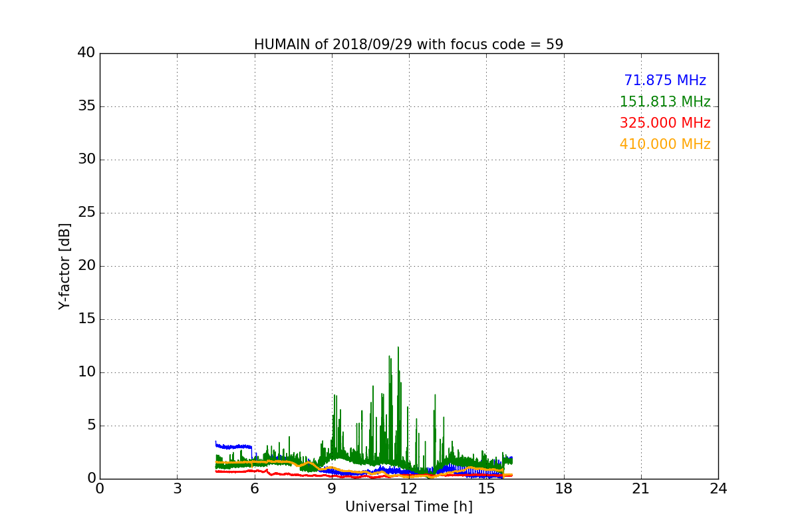Click the x-axis tick label 12

click(408, 489)
